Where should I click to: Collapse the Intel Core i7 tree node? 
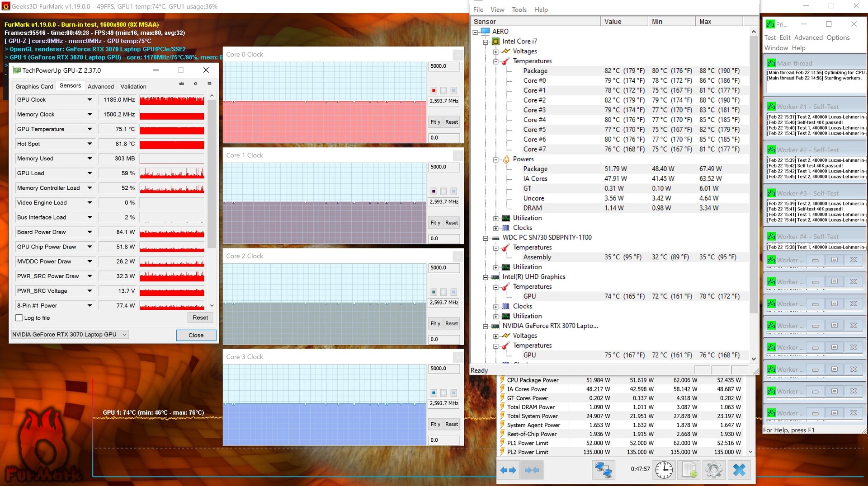tap(486, 42)
